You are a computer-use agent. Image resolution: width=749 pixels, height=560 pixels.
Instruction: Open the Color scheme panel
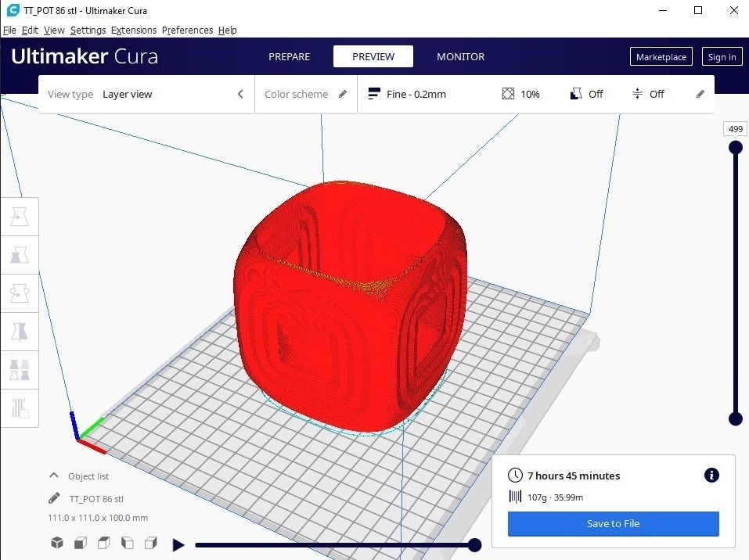coord(306,94)
